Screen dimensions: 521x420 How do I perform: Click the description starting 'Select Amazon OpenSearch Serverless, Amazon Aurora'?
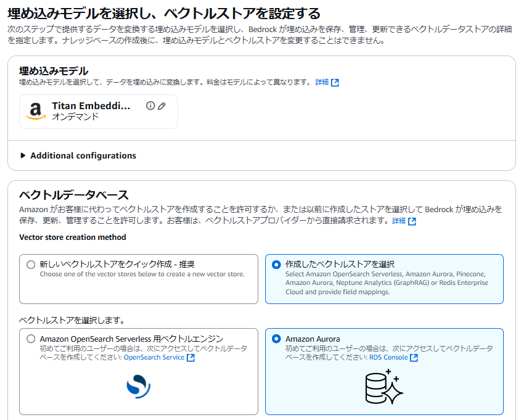[x=387, y=282]
